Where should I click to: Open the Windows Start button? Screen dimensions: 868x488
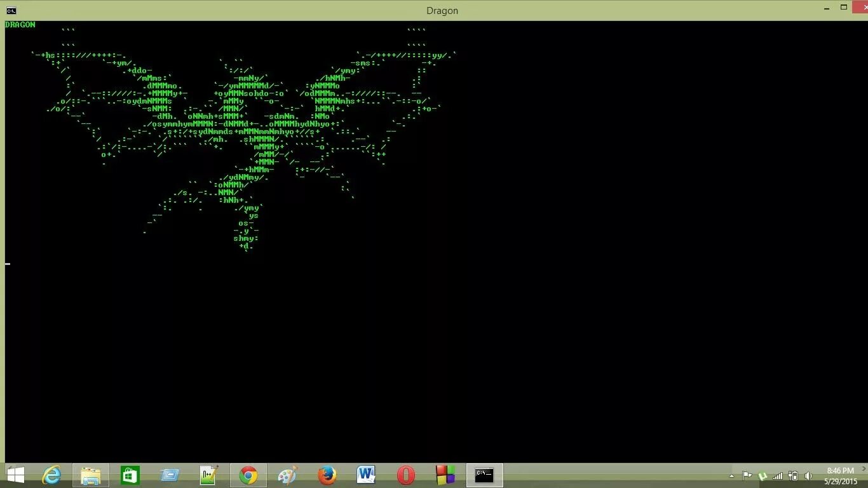pos(15,475)
